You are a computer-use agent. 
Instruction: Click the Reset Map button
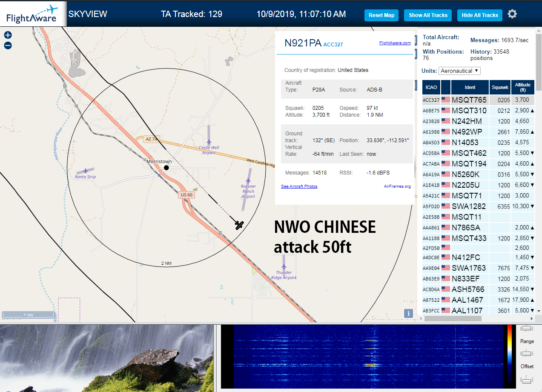[x=381, y=15]
